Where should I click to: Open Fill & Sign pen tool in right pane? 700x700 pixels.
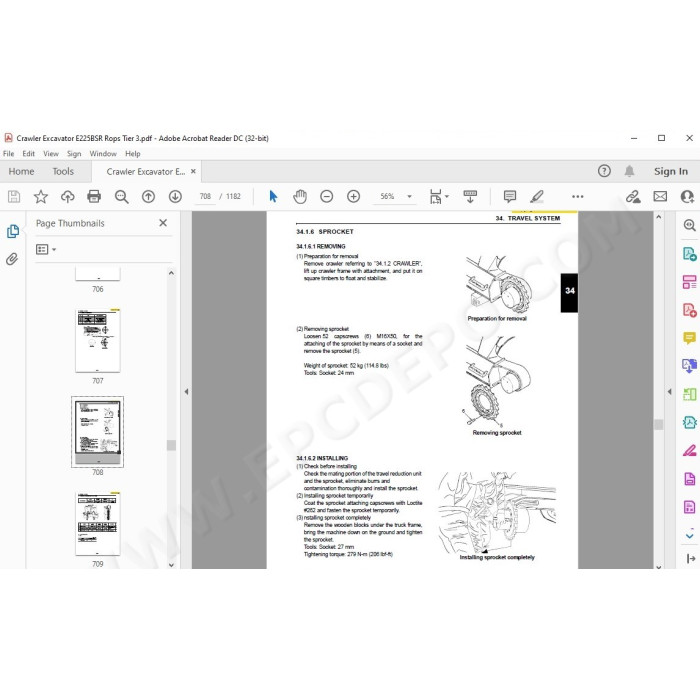coord(689,450)
